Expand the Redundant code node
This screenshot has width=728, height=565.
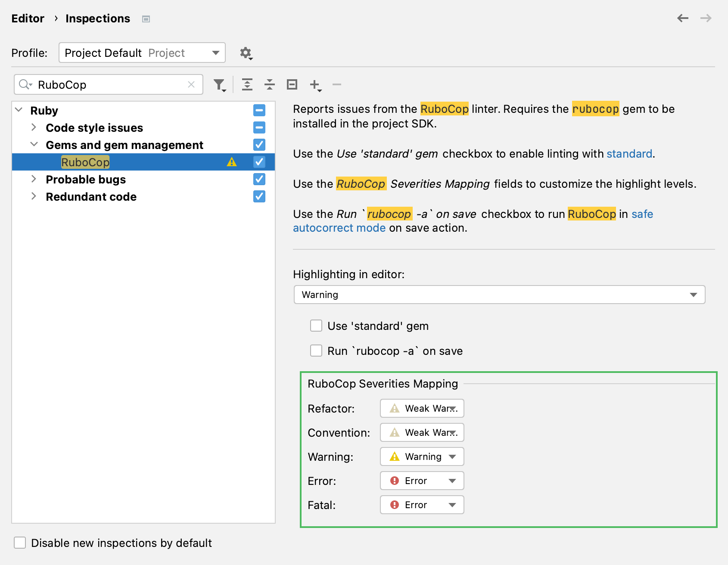34,196
